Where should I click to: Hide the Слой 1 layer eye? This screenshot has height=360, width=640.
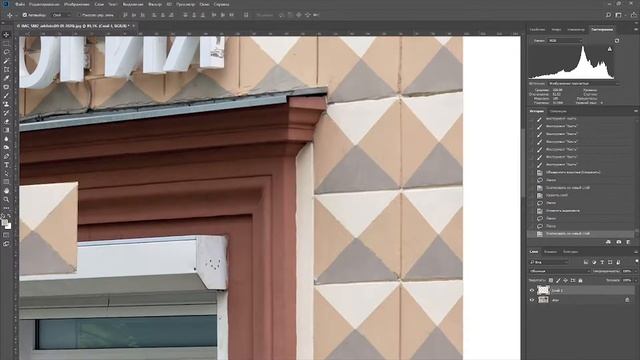[532, 291]
